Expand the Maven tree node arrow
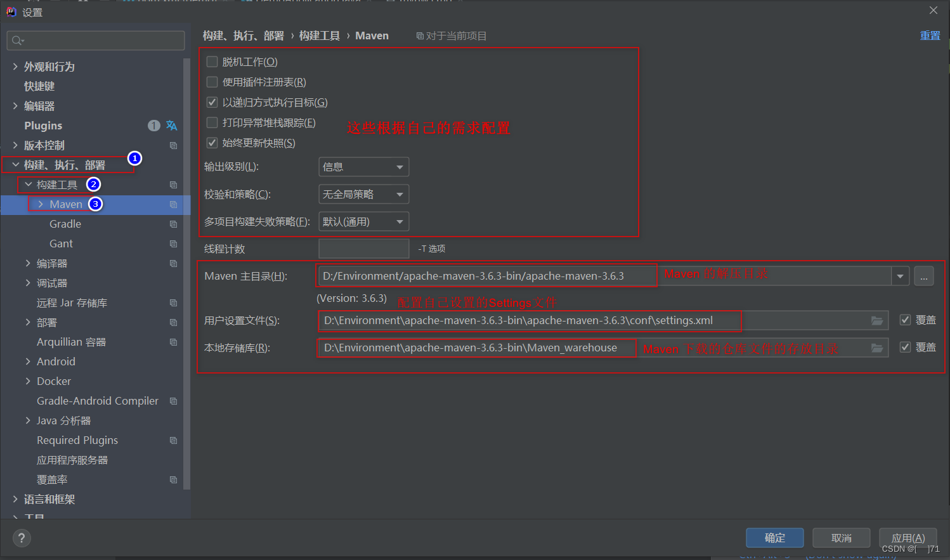Viewport: 950px width, 560px height. [x=41, y=204]
